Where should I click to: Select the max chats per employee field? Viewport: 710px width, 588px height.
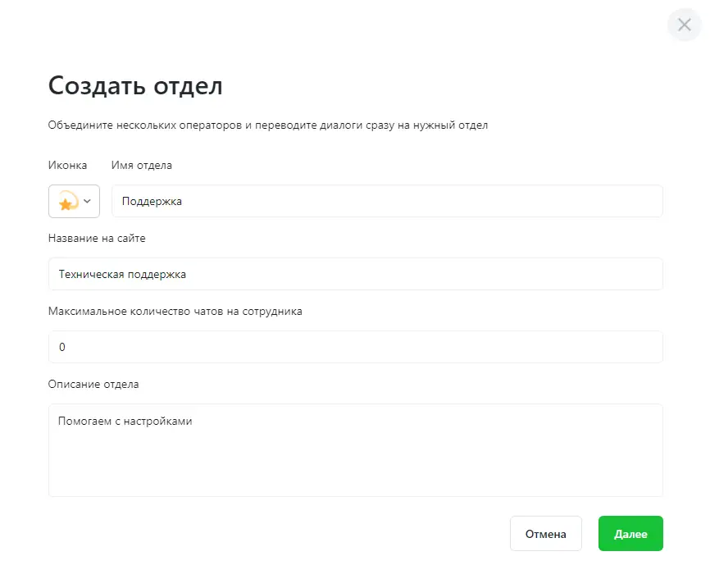point(355,347)
